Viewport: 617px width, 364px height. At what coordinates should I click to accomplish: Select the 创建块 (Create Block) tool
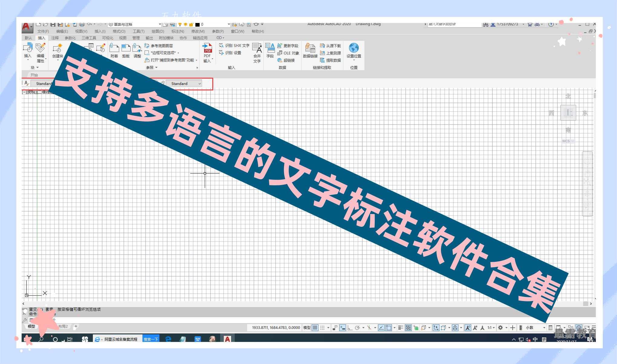point(57,49)
